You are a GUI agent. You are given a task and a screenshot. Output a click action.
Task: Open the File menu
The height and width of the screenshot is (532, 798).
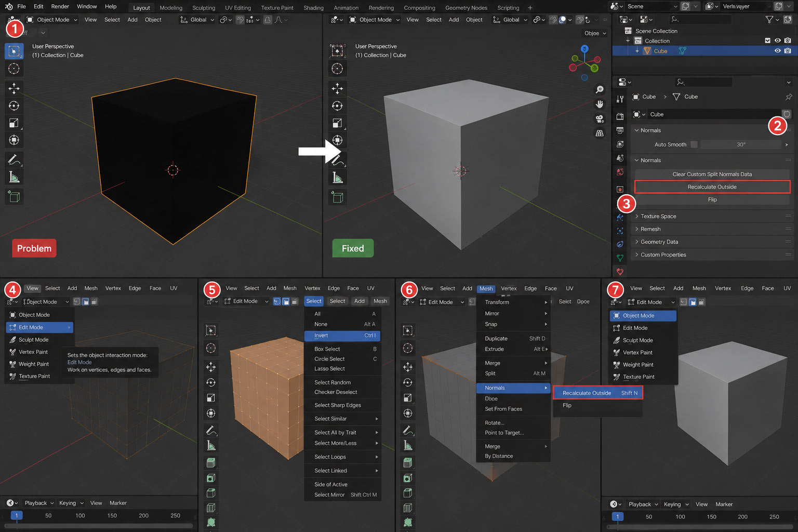click(21, 6)
